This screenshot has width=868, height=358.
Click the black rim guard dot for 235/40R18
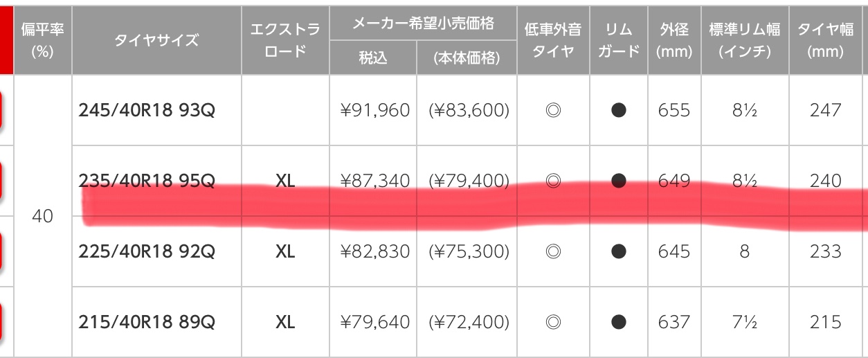pos(619,181)
